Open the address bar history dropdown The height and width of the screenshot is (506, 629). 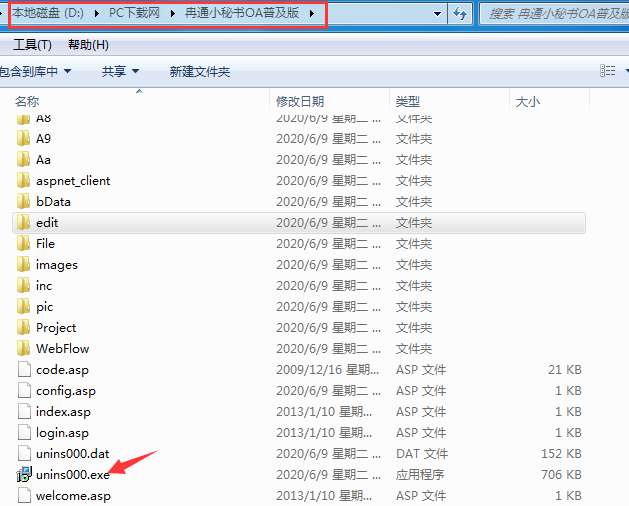coord(438,14)
